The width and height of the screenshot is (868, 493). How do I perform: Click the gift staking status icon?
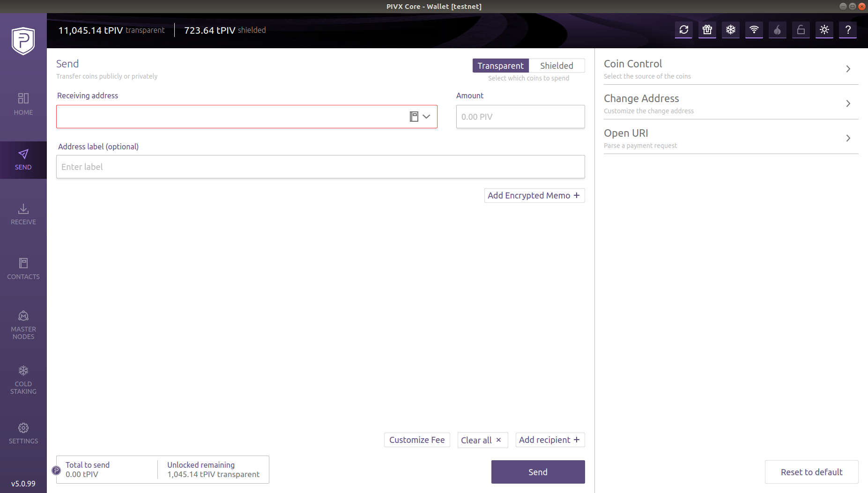(x=707, y=30)
